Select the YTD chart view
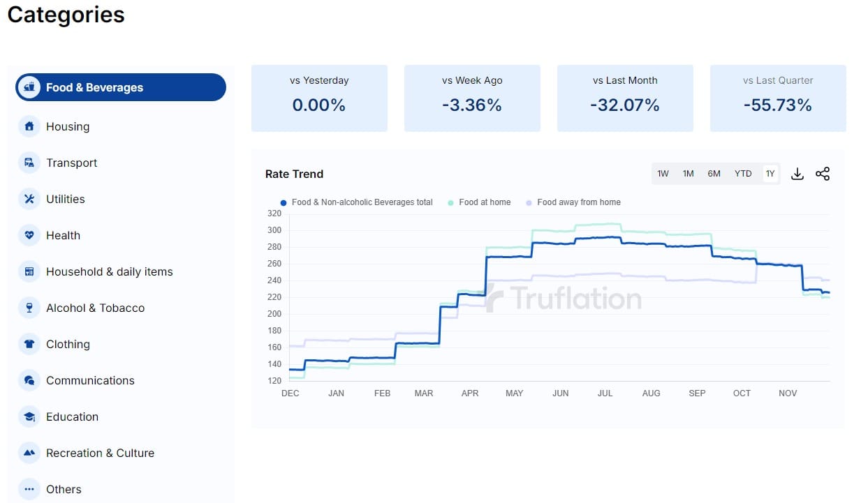Viewport: 868px width, 503px height. click(743, 173)
